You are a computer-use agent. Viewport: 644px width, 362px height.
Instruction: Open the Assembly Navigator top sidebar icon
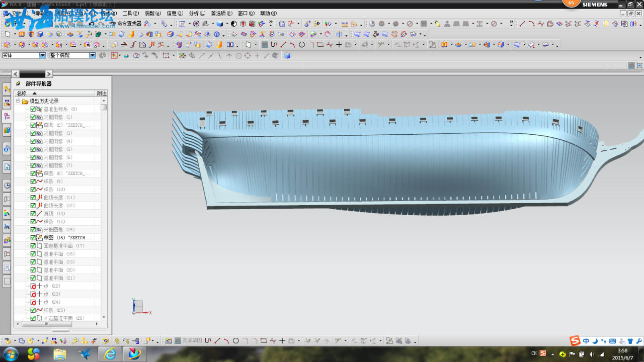coord(7,89)
